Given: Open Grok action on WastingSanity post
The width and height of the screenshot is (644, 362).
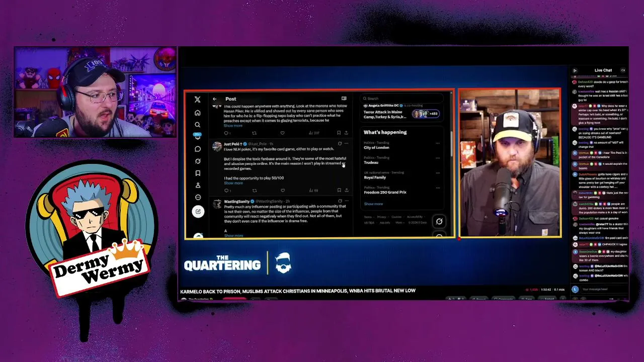Looking at the screenshot, I should click(340, 201).
